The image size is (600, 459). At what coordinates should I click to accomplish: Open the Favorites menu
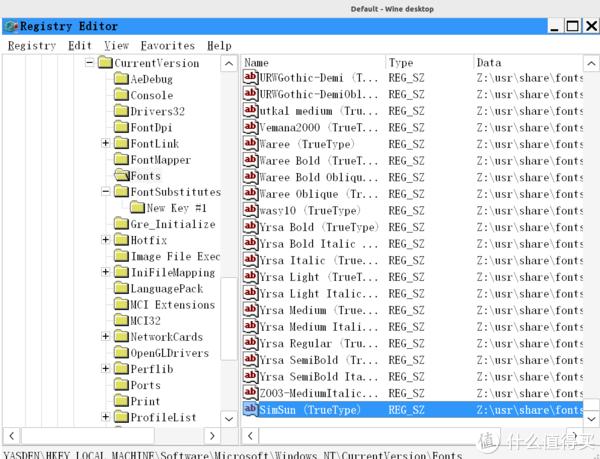pyautogui.click(x=168, y=46)
